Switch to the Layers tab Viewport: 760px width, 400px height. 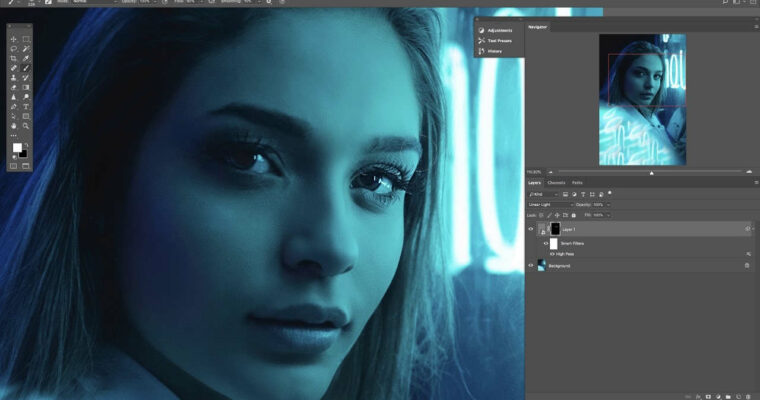(x=534, y=183)
